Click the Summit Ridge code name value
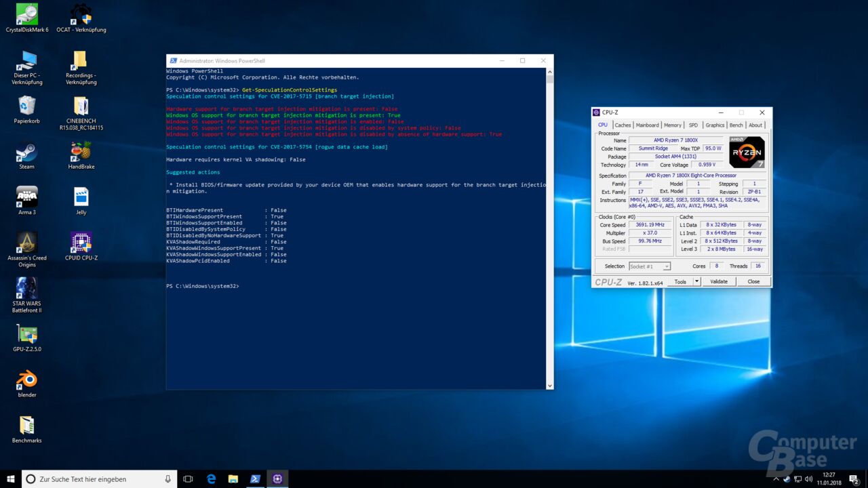 653,148
